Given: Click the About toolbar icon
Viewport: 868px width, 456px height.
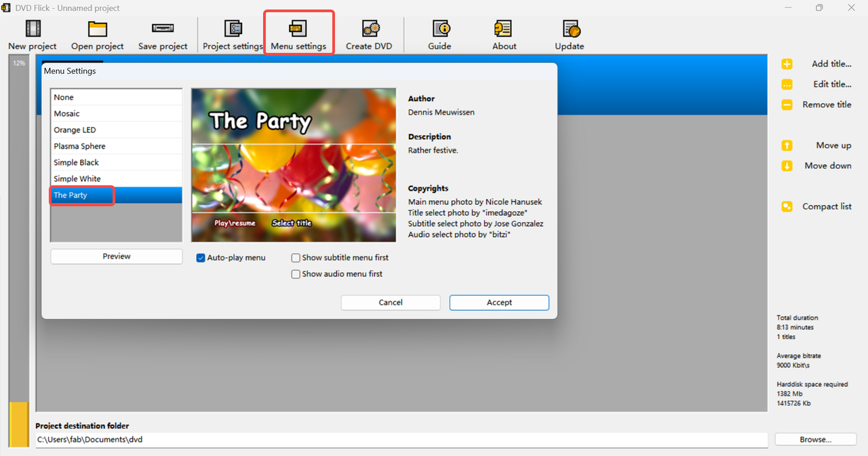Looking at the screenshot, I should pos(502,28).
